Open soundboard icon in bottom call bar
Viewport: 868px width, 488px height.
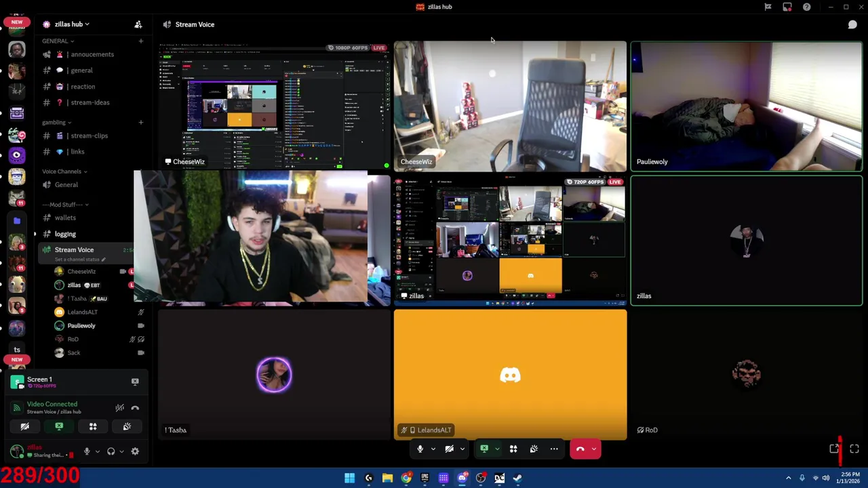point(534,449)
